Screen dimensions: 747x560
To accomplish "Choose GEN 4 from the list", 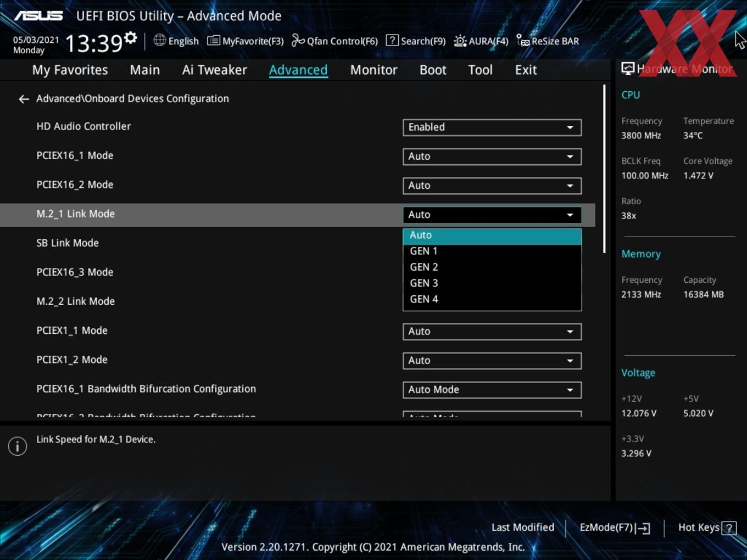I will [492, 299].
